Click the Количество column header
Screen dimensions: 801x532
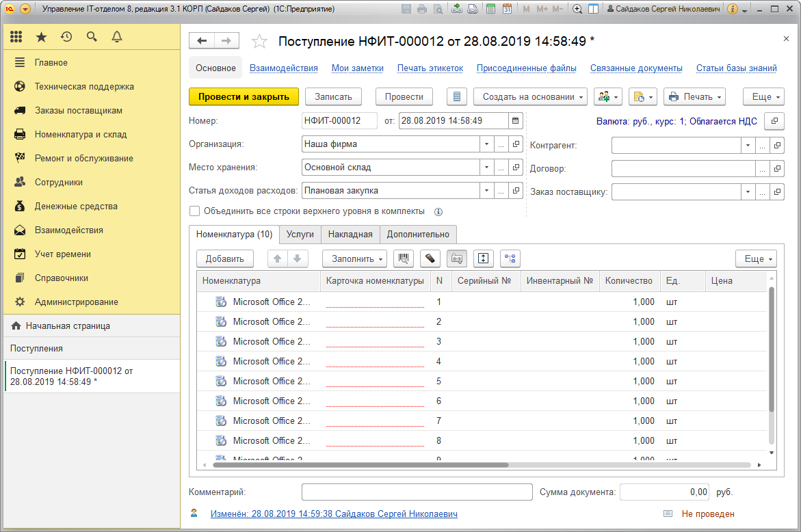click(x=629, y=281)
